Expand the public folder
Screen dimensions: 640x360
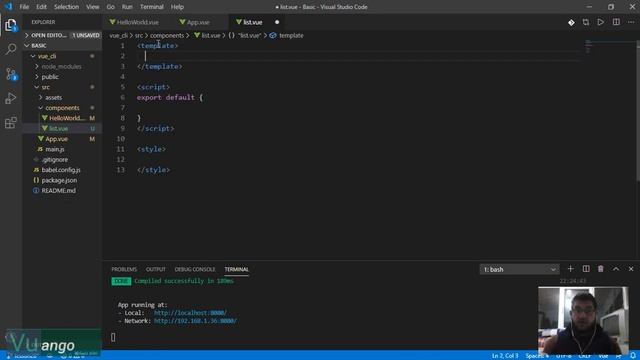point(62,77)
